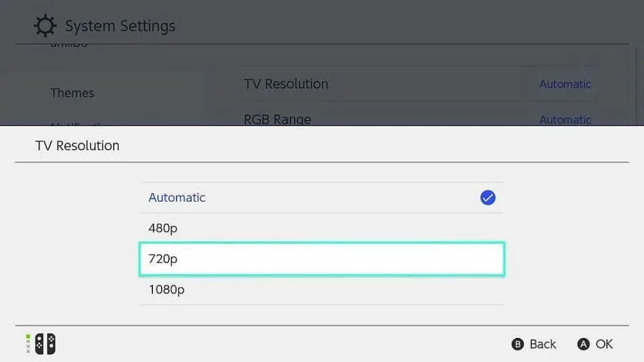The height and width of the screenshot is (362, 644).
Task: Select the 1080p resolution option
Action: [x=322, y=290]
